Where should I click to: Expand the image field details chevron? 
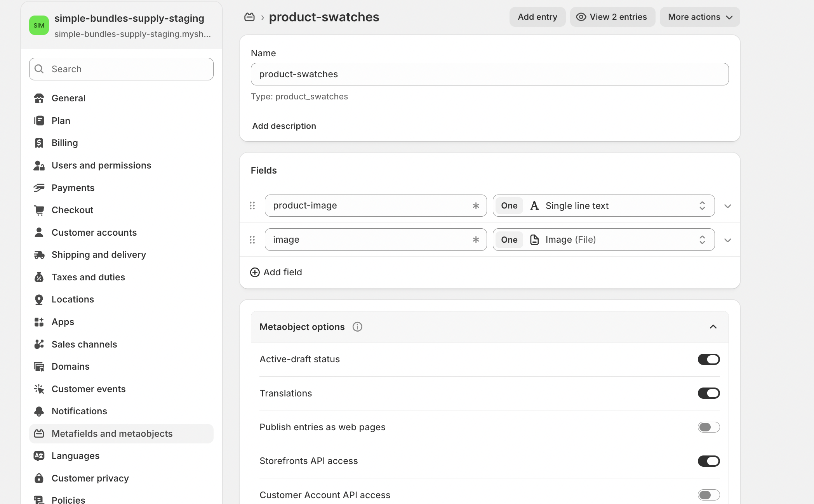[x=727, y=240]
